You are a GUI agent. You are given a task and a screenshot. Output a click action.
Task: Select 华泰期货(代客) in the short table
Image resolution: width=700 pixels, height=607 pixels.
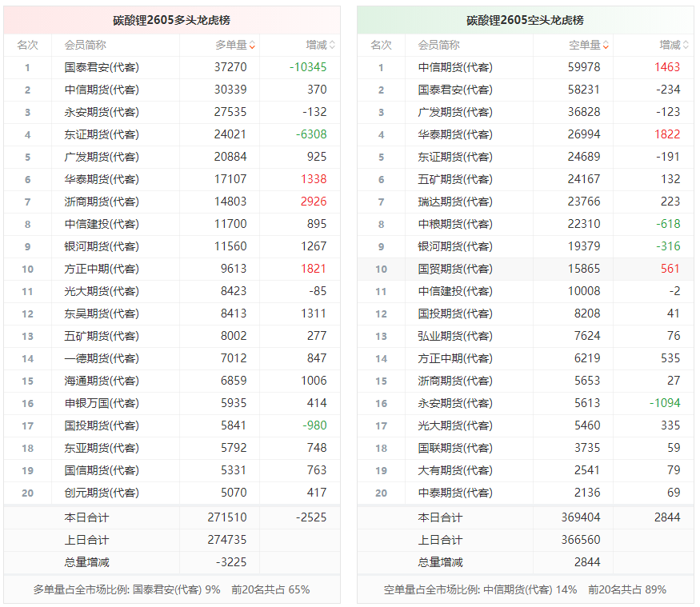(x=455, y=134)
